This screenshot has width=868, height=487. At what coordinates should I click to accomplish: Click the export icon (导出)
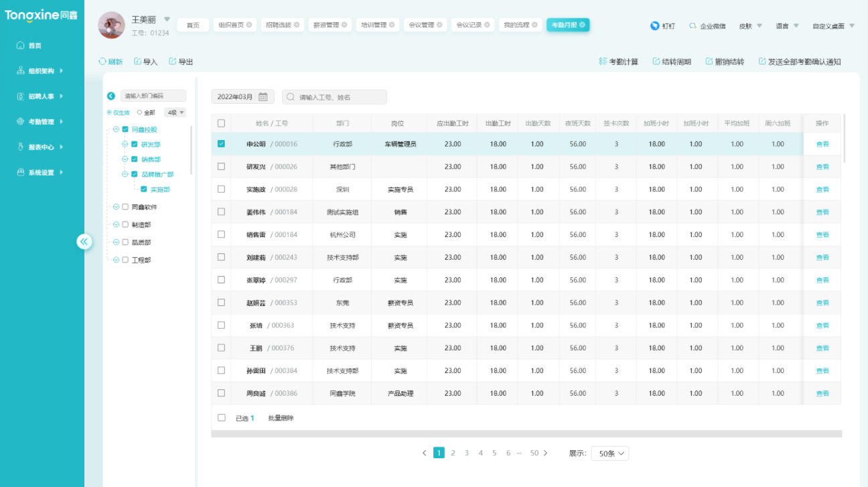[173, 62]
